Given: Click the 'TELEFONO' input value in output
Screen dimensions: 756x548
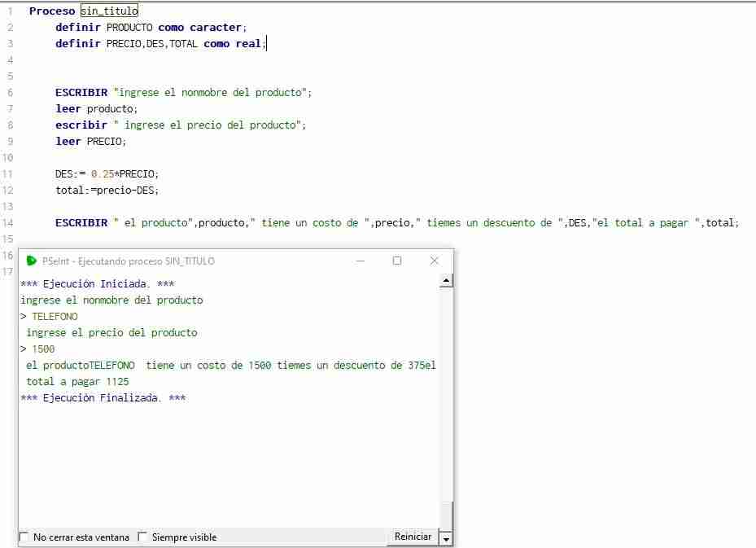Looking at the screenshot, I should (x=55, y=317).
